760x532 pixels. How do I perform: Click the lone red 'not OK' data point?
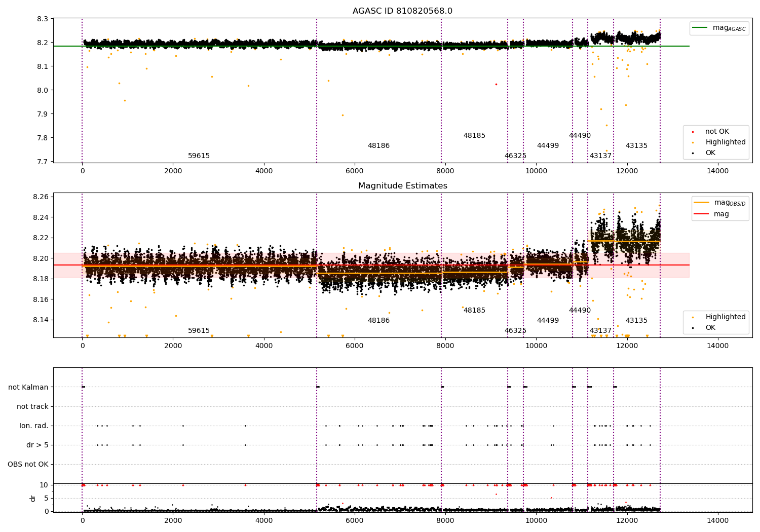[x=496, y=84]
